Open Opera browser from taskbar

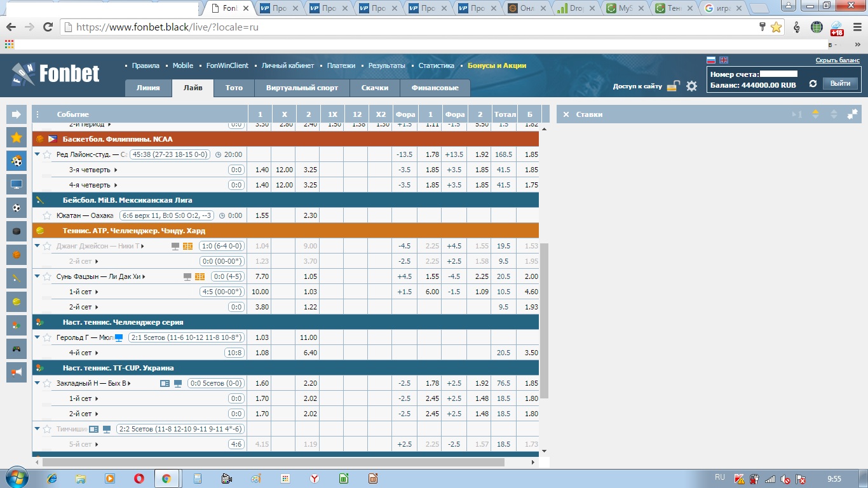[x=139, y=478]
